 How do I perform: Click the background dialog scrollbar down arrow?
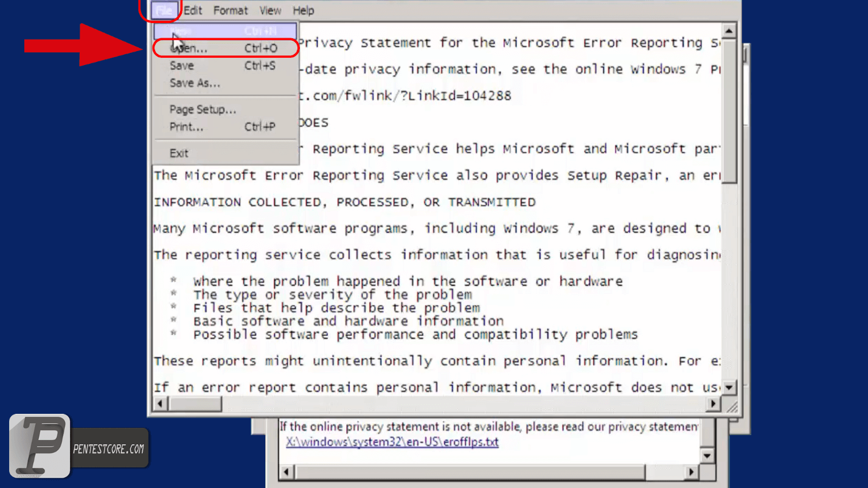(707, 455)
